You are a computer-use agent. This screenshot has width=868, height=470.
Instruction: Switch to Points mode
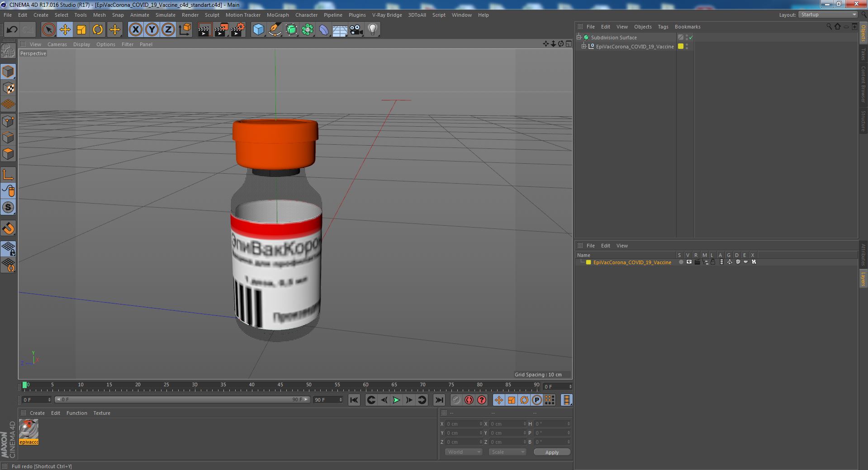[x=8, y=121]
